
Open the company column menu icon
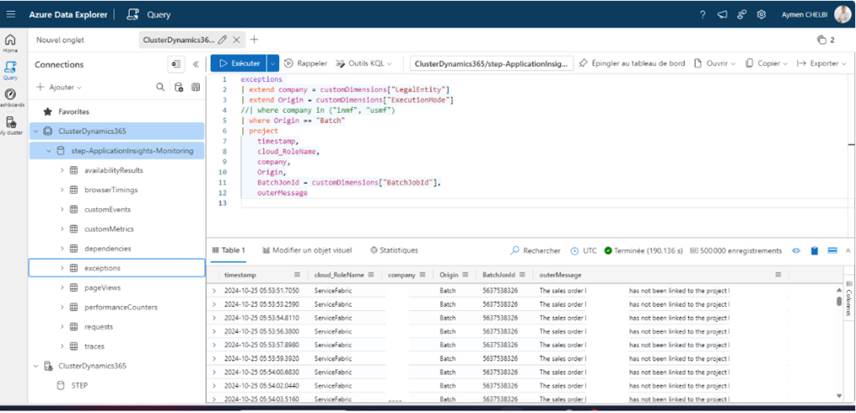[x=424, y=275]
